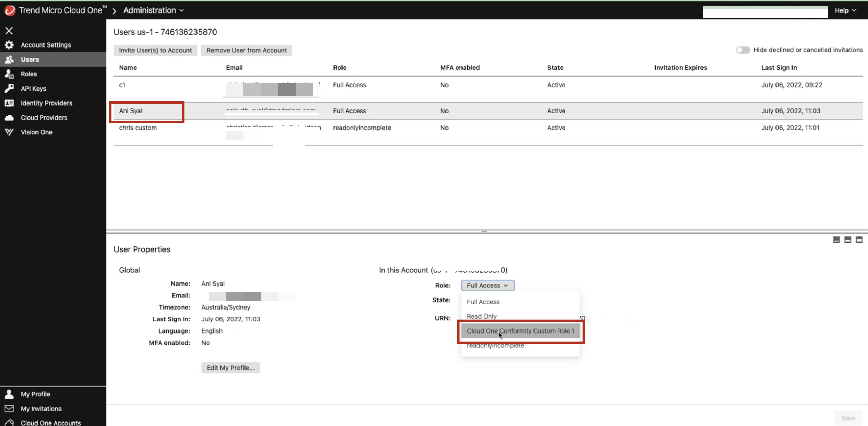868x426 pixels.
Task: Close the sidebar with the X icon
Action: point(9,31)
